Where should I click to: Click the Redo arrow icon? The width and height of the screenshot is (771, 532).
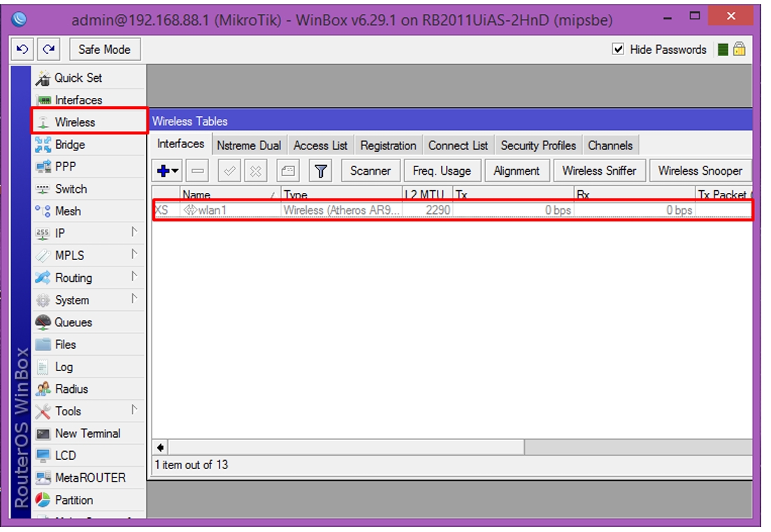pos(49,50)
